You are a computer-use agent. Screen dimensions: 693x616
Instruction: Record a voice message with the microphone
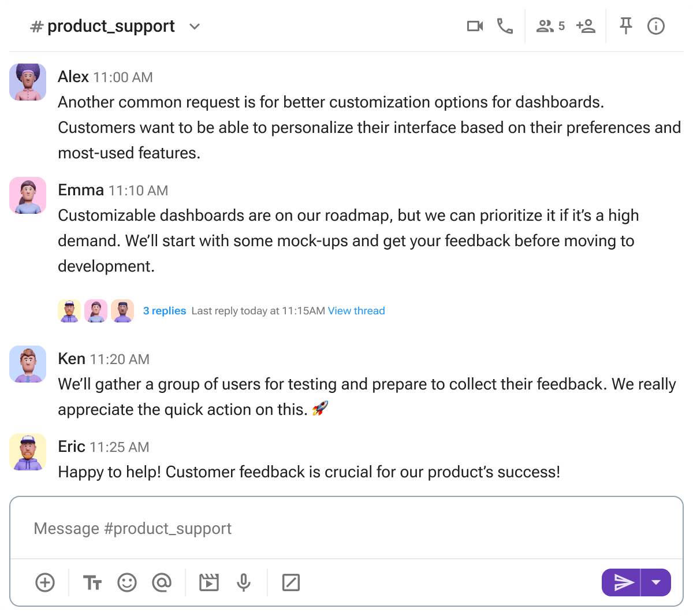click(x=244, y=582)
